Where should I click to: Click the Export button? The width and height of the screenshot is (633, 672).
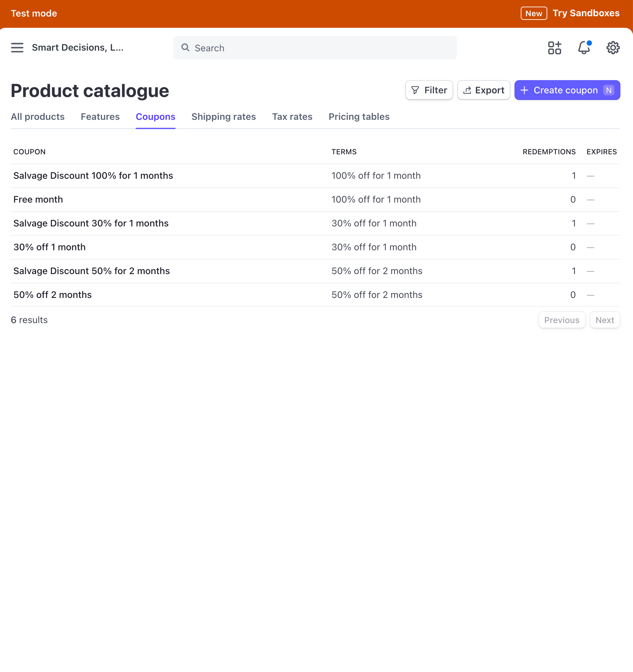(484, 90)
